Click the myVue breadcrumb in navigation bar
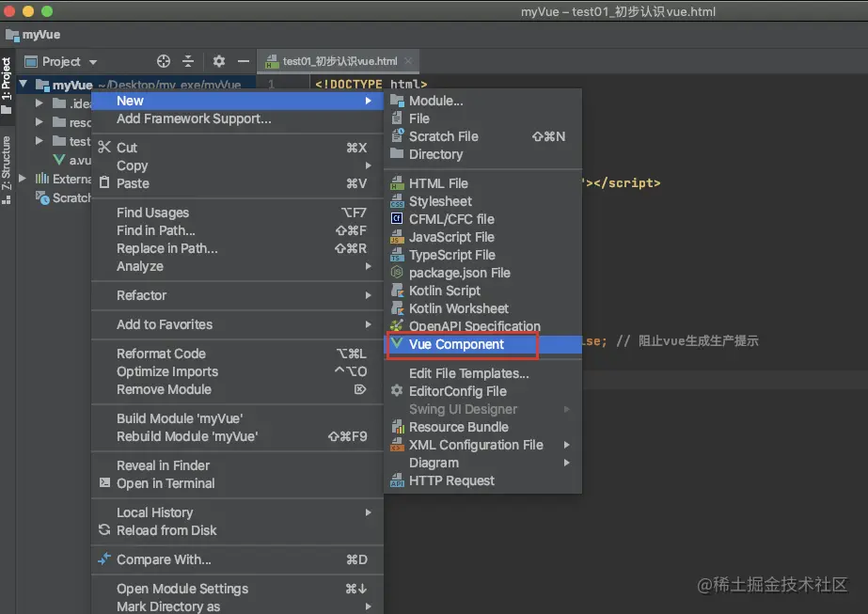Screen dimensions: 868x614 pyautogui.click(x=33, y=35)
